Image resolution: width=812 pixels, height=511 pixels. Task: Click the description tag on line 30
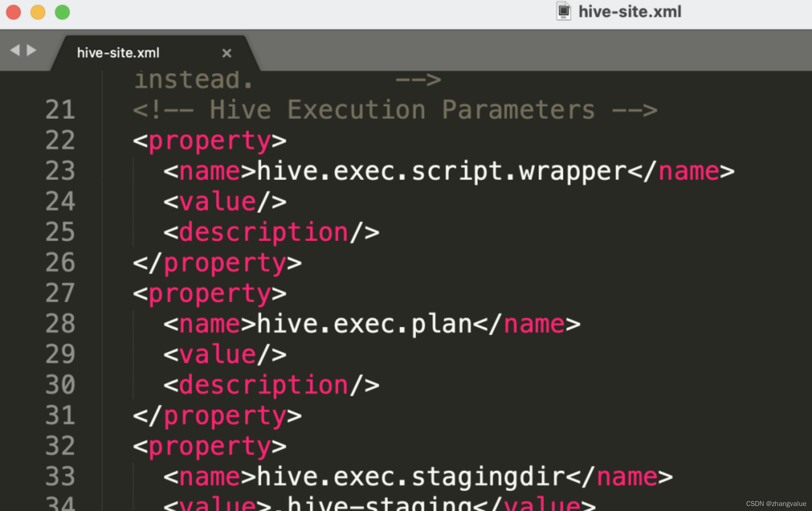click(271, 385)
